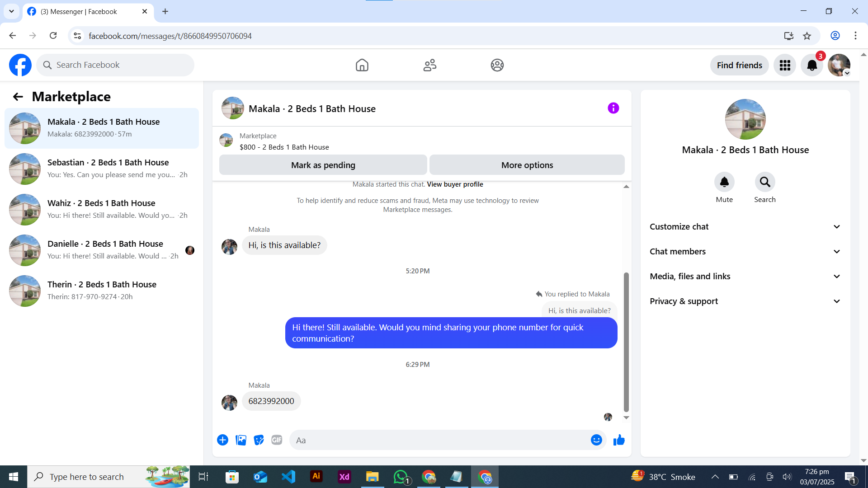This screenshot has height=488, width=868.
Task: Choose a sticker from the composer bar
Action: (x=259, y=440)
